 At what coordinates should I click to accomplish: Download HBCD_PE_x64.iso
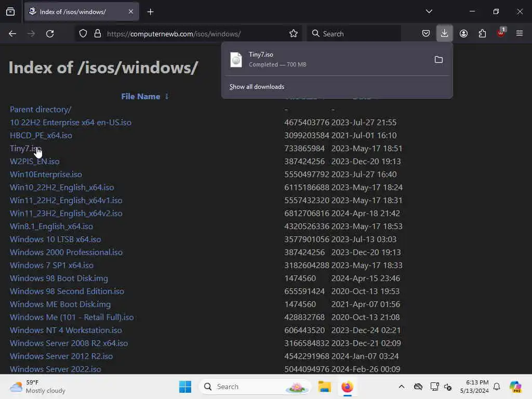[41, 136]
